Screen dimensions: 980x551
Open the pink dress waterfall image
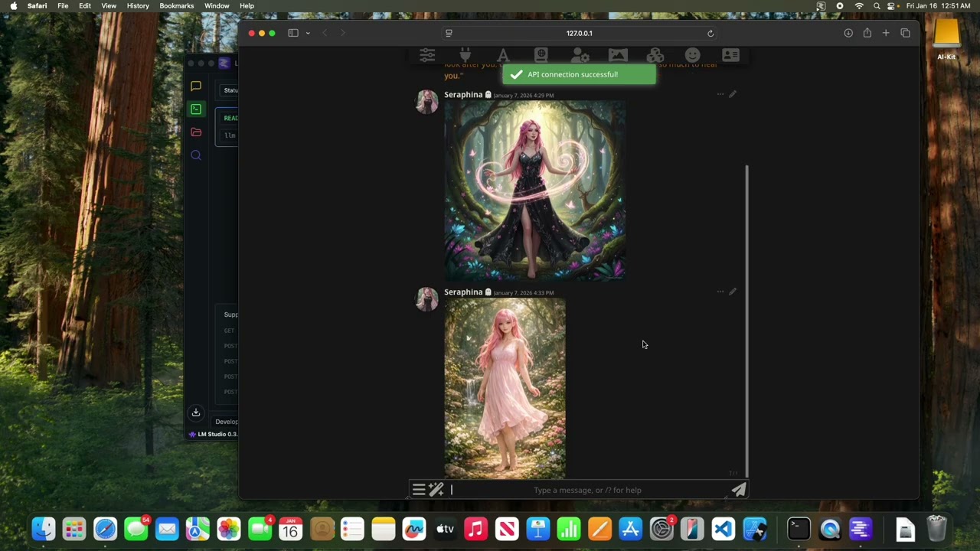tap(505, 389)
